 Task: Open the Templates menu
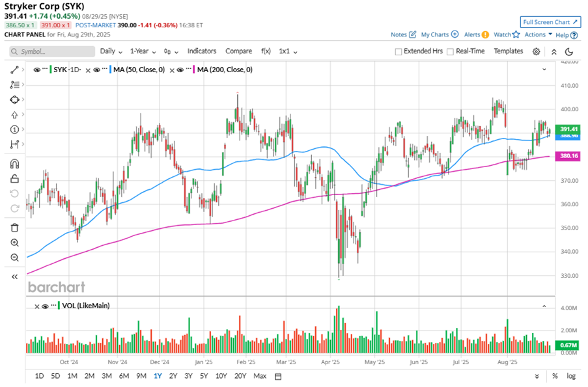508,51
